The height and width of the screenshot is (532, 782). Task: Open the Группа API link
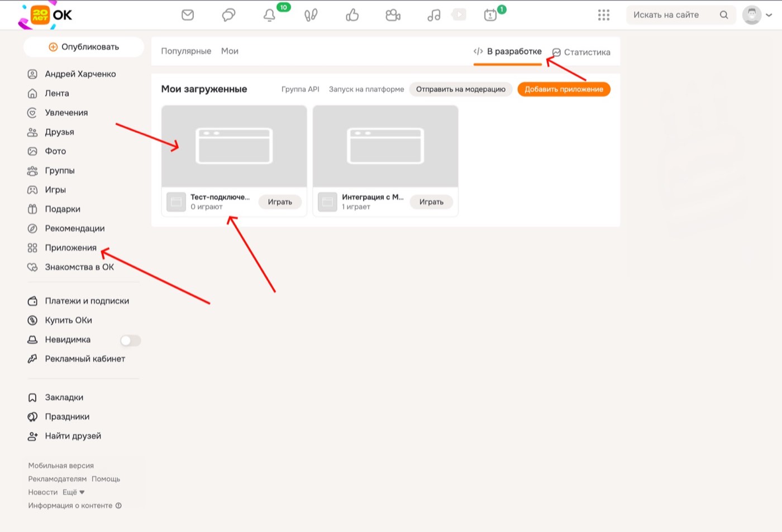[x=301, y=89]
